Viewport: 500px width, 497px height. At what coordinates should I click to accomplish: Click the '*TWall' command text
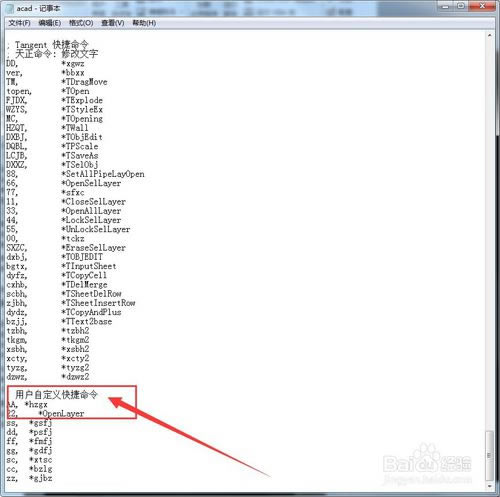pos(75,128)
